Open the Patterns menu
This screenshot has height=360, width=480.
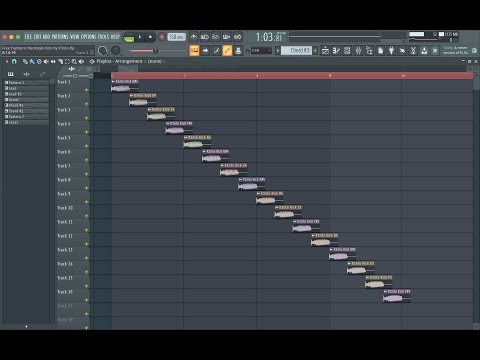60,37
